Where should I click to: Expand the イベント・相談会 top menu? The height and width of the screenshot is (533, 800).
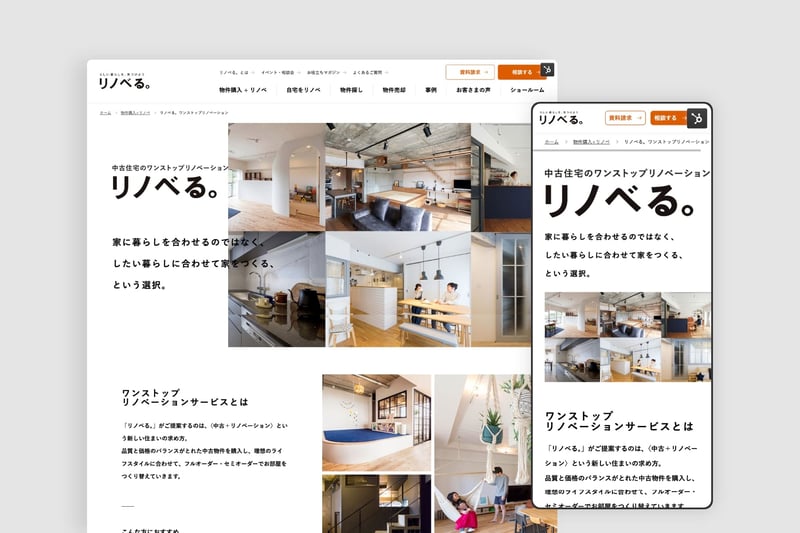(x=281, y=72)
